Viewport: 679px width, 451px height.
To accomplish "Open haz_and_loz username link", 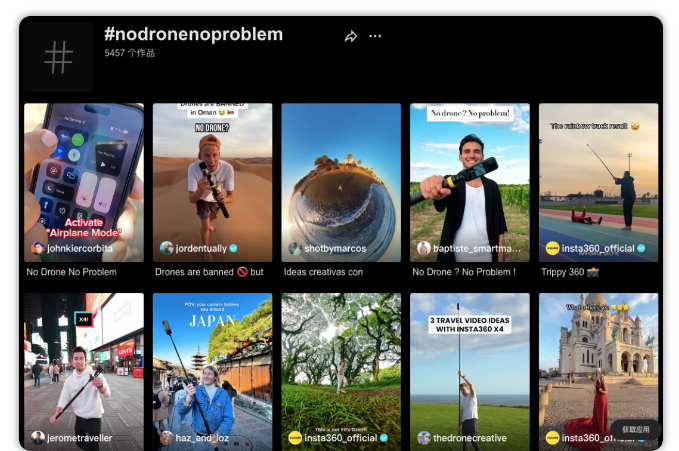I will point(202,438).
